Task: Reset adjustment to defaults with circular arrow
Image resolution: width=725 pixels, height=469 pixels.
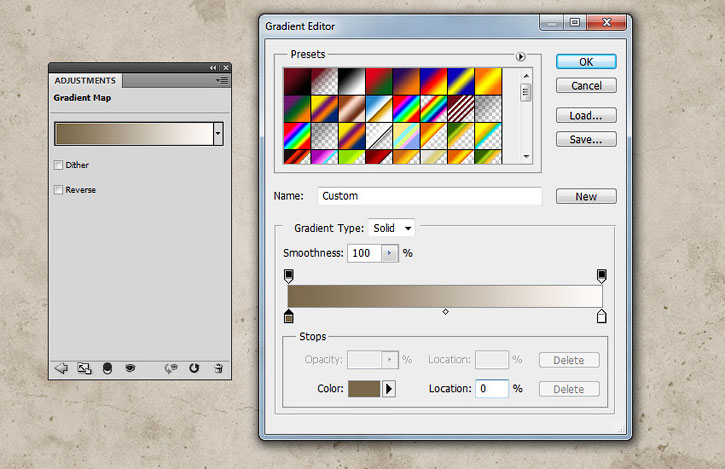Action: [194, 368]
